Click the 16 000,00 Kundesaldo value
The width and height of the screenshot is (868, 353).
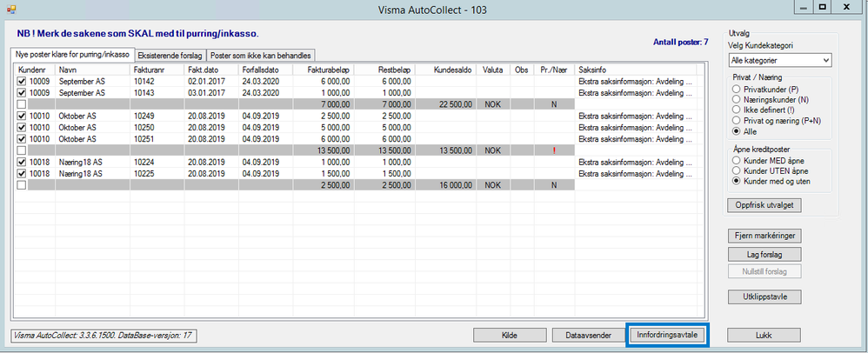click(456, 185)
